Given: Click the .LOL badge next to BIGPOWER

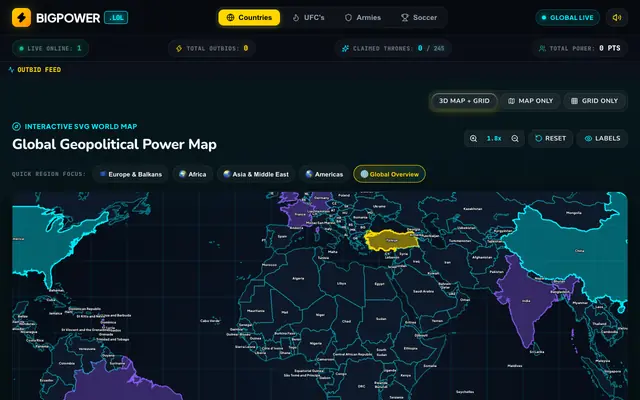Looking at the screenshot, I should [116, 18].
